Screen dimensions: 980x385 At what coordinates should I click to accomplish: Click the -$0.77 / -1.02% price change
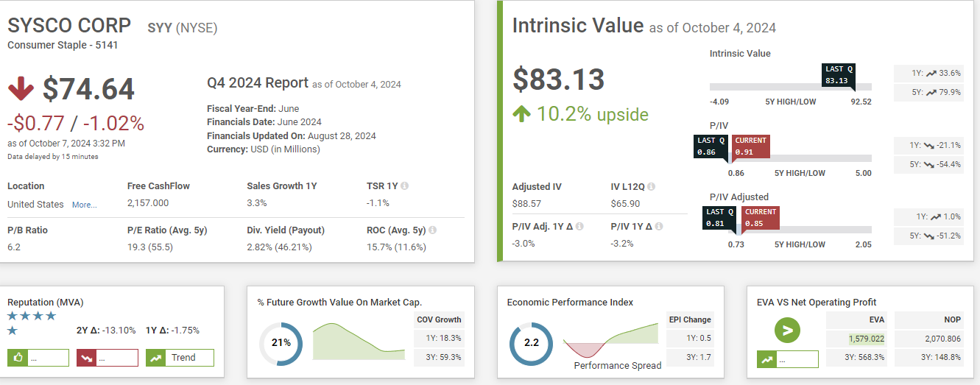[76, 122]
